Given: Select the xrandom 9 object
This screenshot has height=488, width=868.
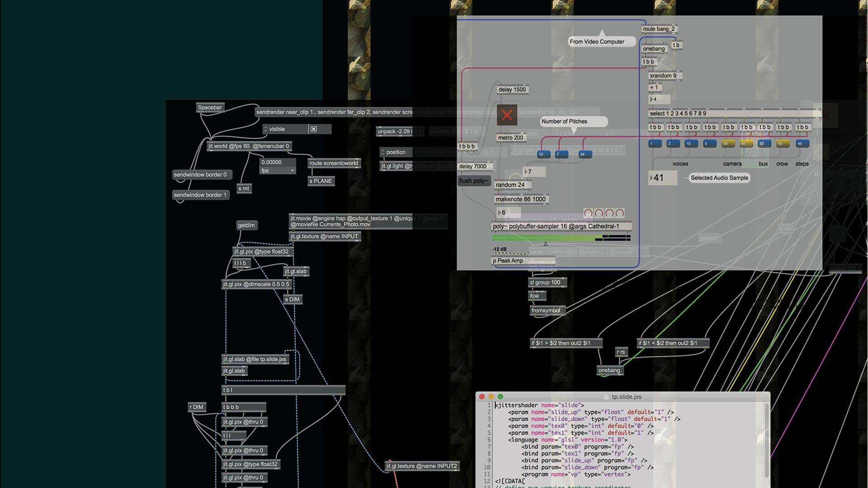Looking at the screenshot, I should point(665,76).
